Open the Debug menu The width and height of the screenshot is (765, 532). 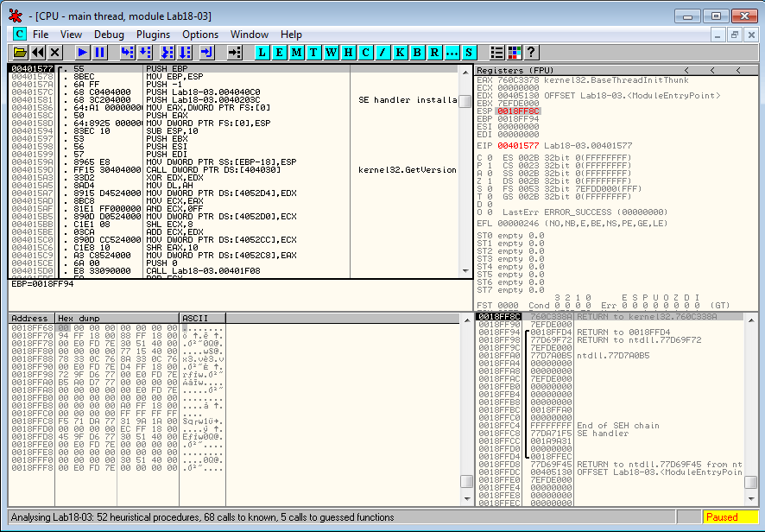coord(109,35)
